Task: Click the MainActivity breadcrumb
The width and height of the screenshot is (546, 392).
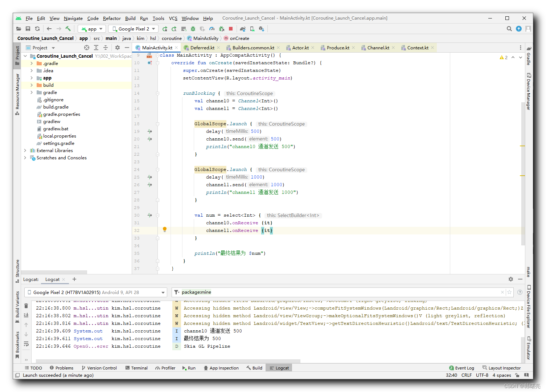Action: [203, 38]
